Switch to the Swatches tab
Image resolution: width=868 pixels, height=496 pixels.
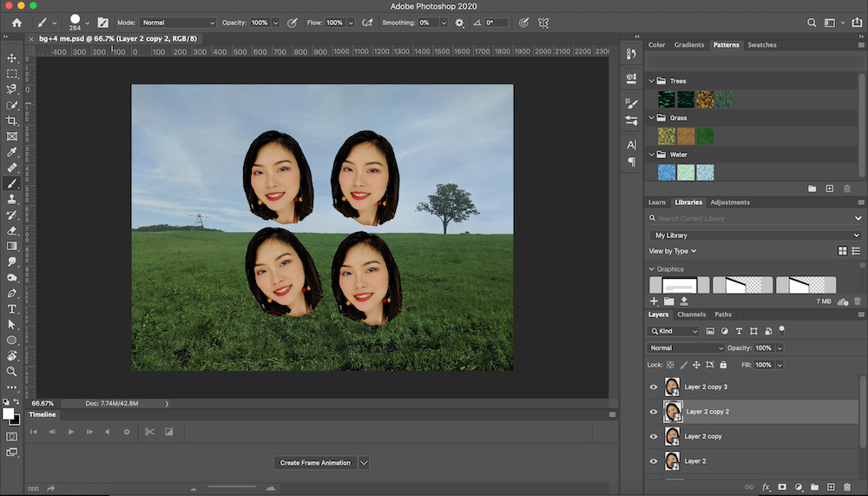coord(762,44)
